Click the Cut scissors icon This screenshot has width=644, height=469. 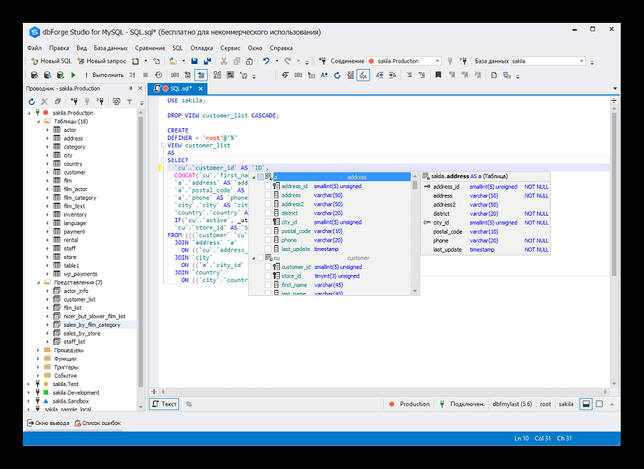point(223,61)
